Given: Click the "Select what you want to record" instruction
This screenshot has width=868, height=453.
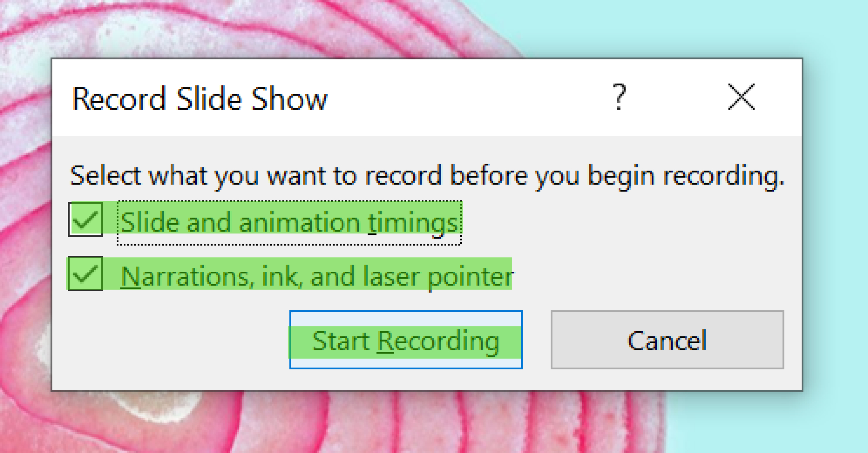Looking at the screenshot, I should click(427, 176).
